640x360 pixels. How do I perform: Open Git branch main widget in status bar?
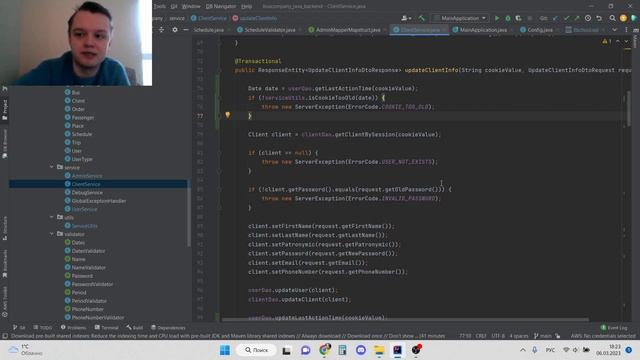tap(543, 336)
